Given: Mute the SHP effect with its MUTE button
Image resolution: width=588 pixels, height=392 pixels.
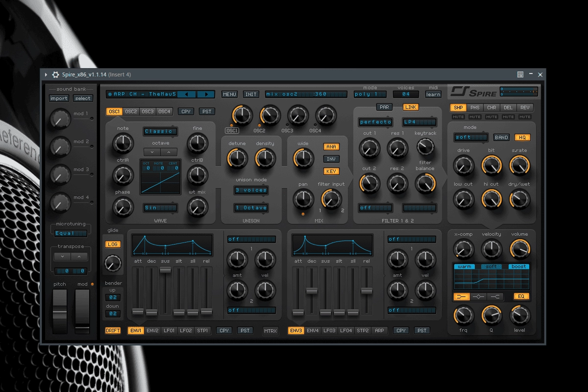Looking at the screenshot, I should [458, 117].
